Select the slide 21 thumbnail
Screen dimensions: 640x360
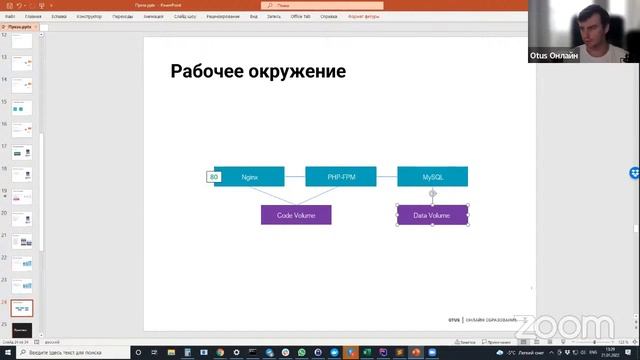click(x=22, y=242)
